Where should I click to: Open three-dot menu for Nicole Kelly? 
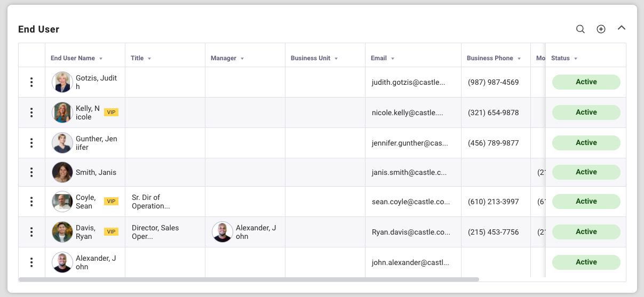point(31,113)
